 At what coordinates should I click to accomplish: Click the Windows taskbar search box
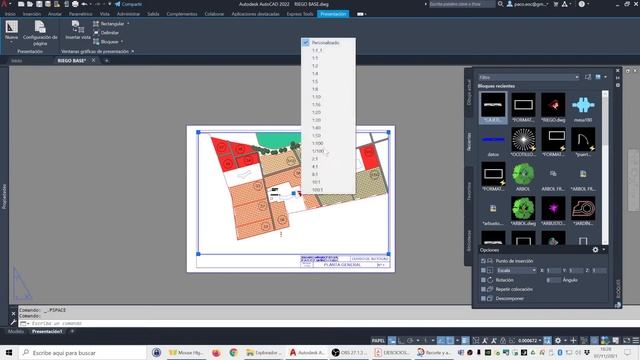point(83,352)
